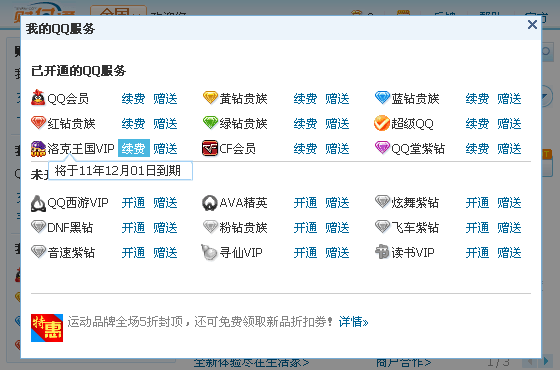The width and height of the screenshot is (560, 370).
Task: Gift 寻仙VIP via 赠送
Action: pos(337,253)
